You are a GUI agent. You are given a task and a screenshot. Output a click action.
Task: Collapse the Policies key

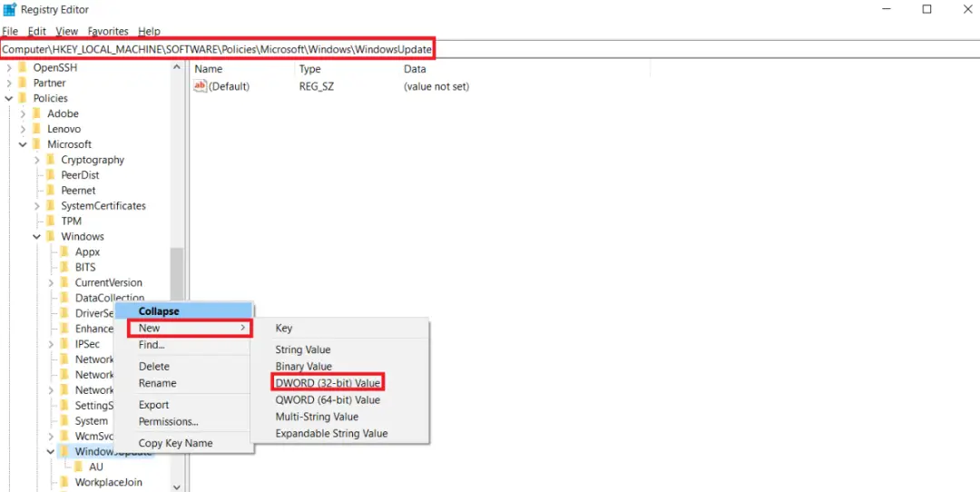click(9, 98)
